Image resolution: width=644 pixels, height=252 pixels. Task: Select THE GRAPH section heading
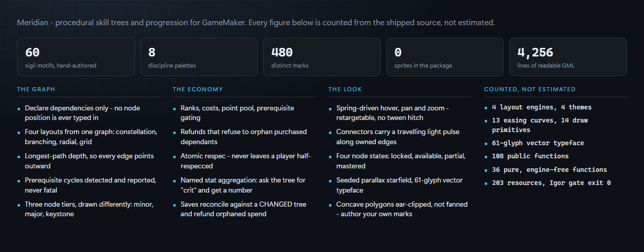pyautogui.click(x=36, y=89)
